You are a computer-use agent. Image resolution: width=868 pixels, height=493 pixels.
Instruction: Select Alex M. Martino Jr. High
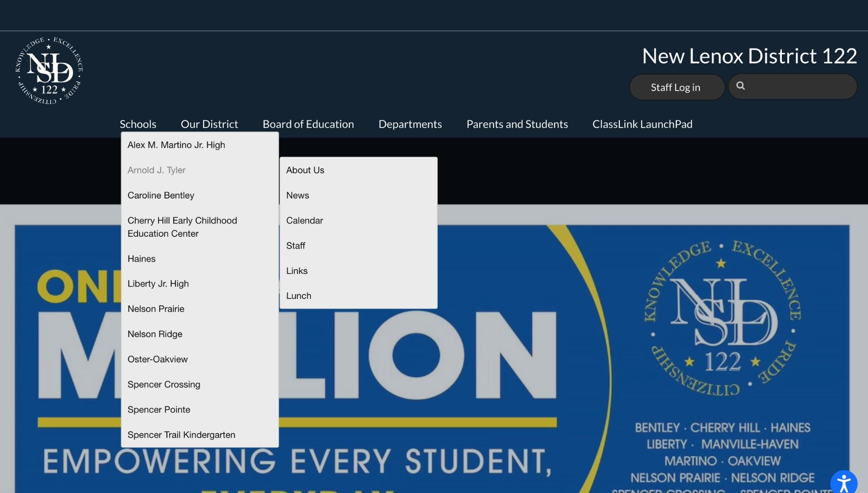coord(176,145)
